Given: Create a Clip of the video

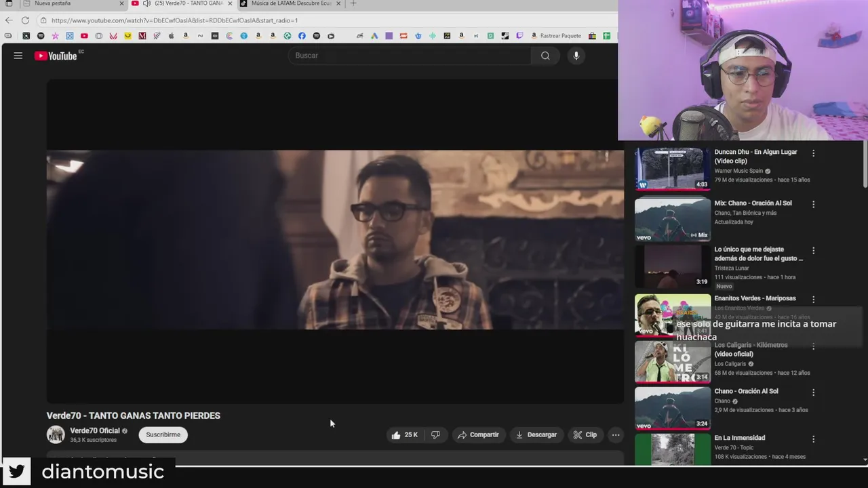Looking at the screenshot, I should 585,434.
